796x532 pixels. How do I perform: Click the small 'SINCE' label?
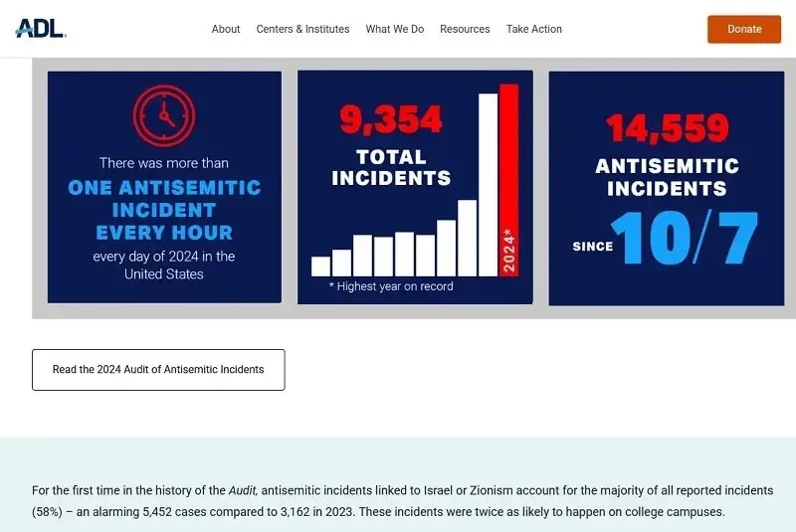pos(592,247)
